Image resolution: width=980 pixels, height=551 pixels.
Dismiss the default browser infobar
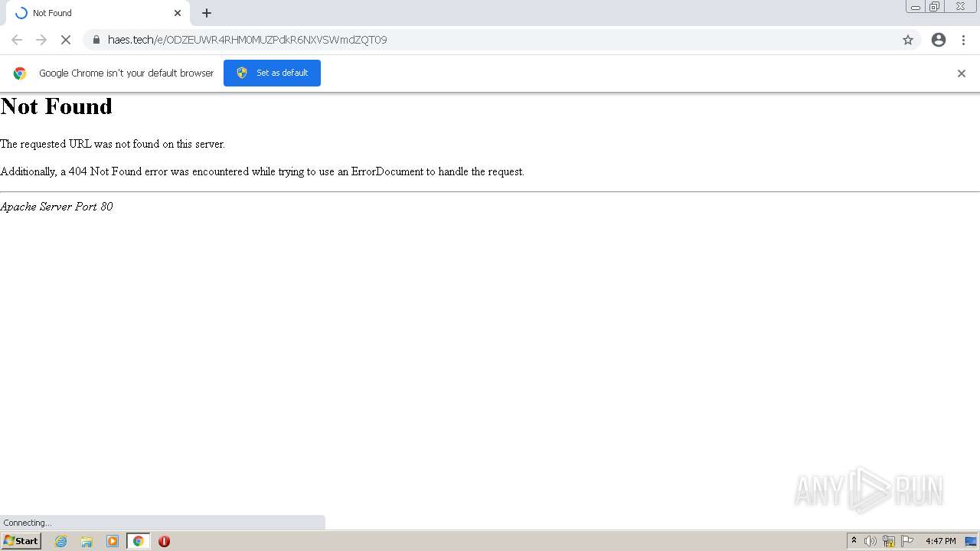[962, 73]
